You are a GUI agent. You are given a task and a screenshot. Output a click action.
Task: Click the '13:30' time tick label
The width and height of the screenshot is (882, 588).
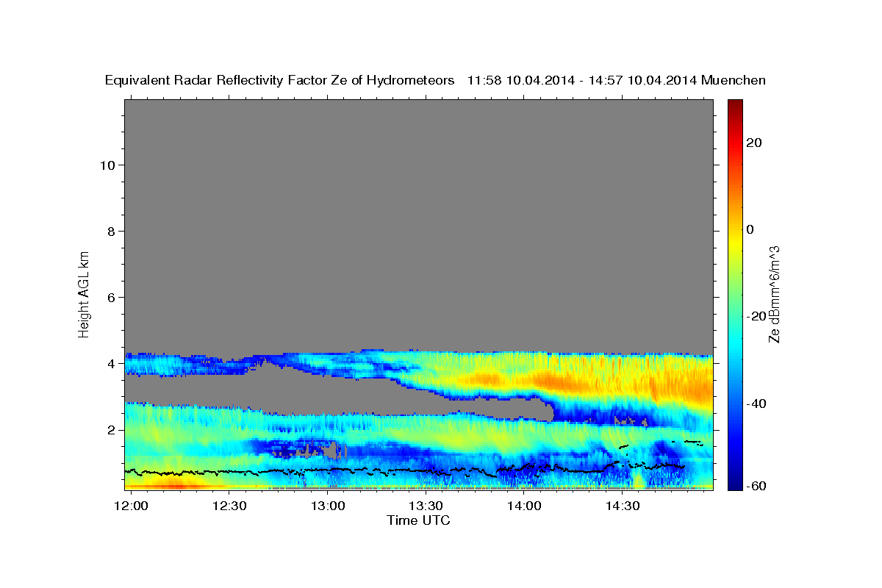[x=426, y=506]
